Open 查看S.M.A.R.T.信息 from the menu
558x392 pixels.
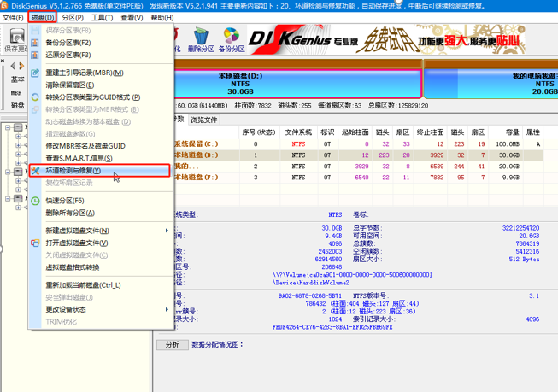click(x=79, y=158)
